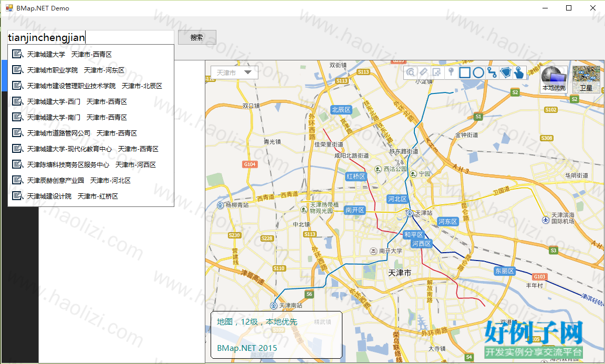Screen dimensions: 605x364
Task: Click the 宁园 park icon
Action: [x=413, y=174]
